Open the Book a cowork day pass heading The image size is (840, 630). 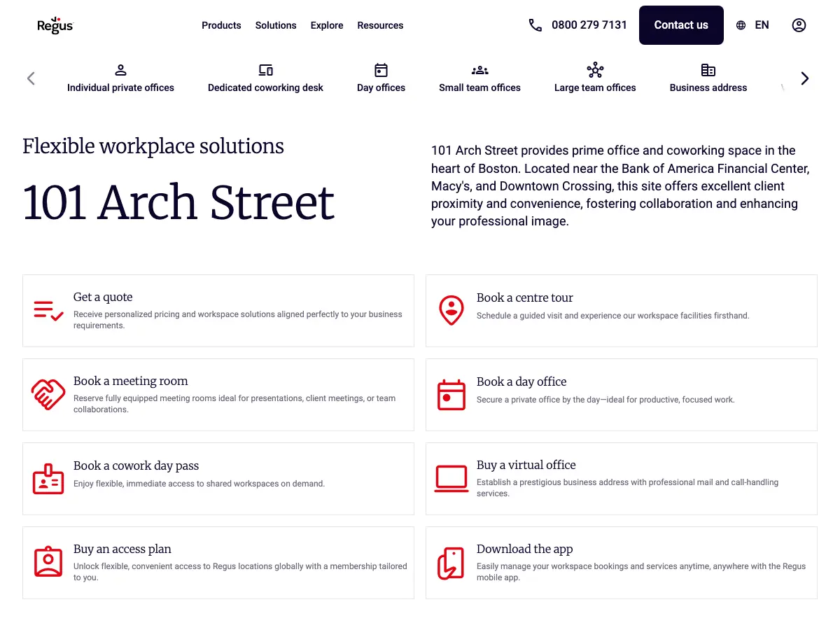pos(136,465)
